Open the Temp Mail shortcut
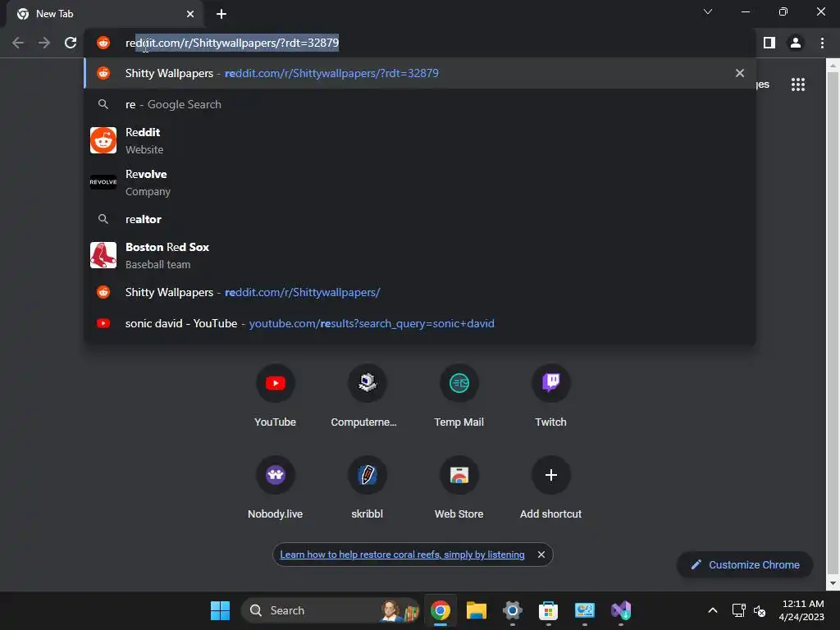Viewport: 840px width, 630px height. pos(459,395)
